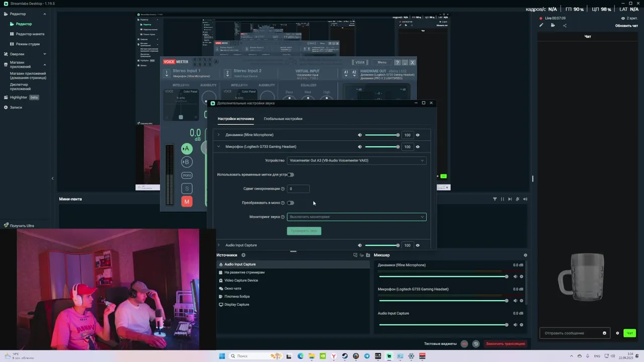Click the mini-feed speaker volume icon
The height and width of the screenshot is (362, 644).
click(525, 199)
